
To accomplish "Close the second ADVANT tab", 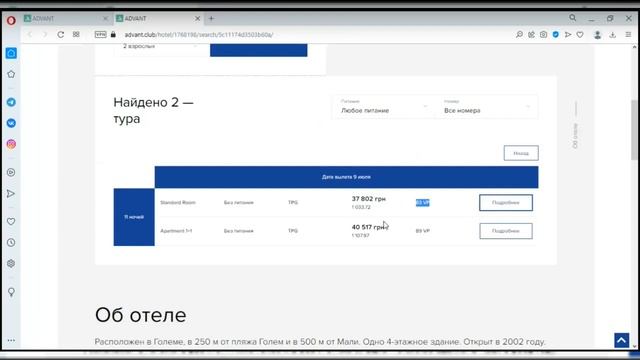I will point(198,18).
